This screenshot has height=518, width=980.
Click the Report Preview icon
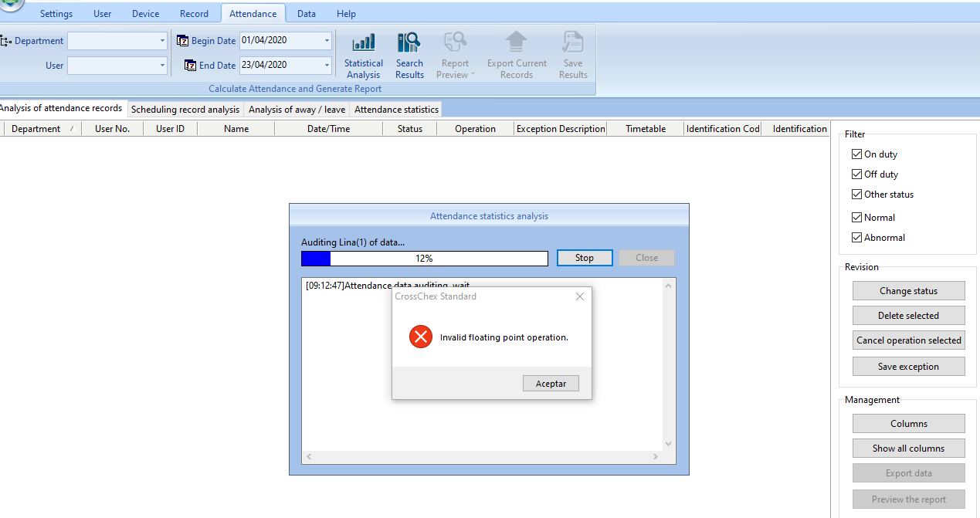tap(455, 43)
